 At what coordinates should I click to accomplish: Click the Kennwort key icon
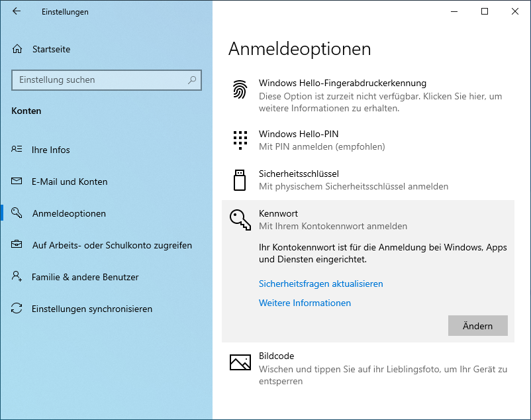click(240, 219)
